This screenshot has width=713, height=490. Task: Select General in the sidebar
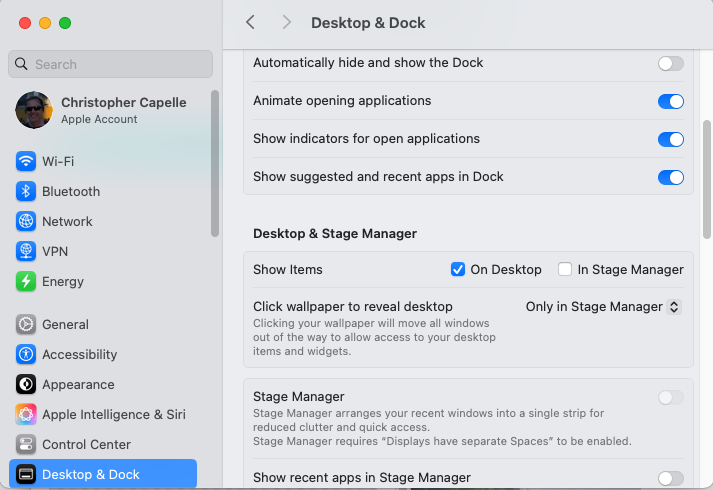(65, 324)
